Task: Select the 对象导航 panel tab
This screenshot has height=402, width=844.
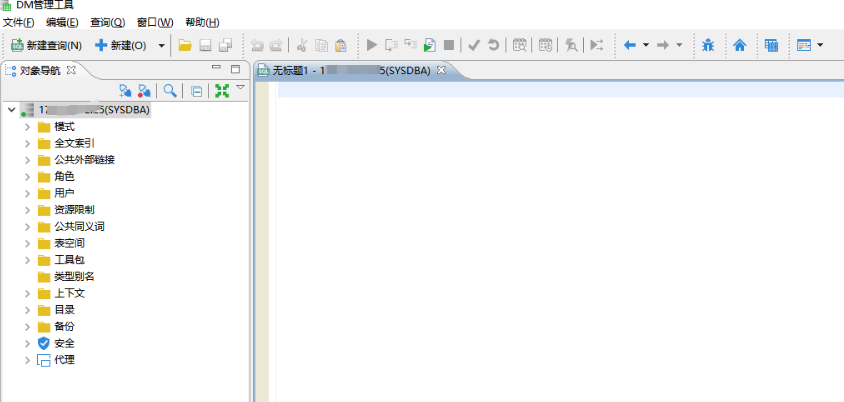Action: [x=40, y=70]
